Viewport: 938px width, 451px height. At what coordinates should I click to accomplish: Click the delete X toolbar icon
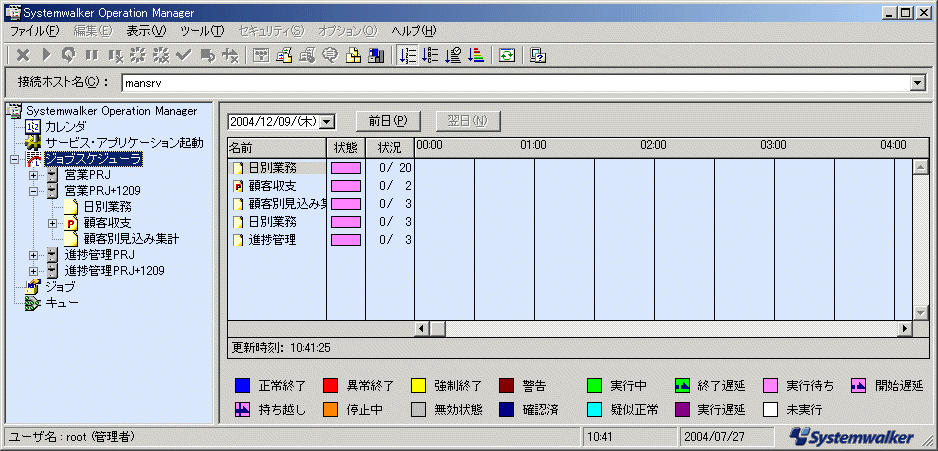tap(23, 56)
